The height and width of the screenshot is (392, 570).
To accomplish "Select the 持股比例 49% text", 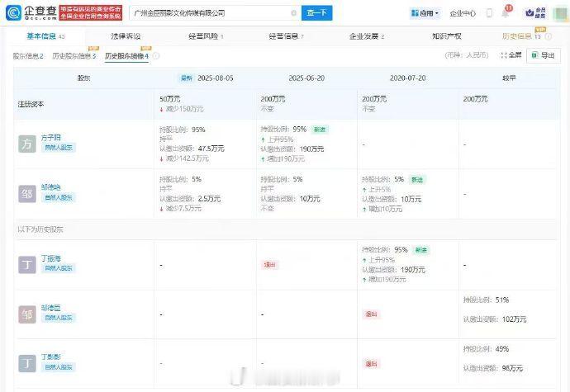I will click(x=486, y=349).
